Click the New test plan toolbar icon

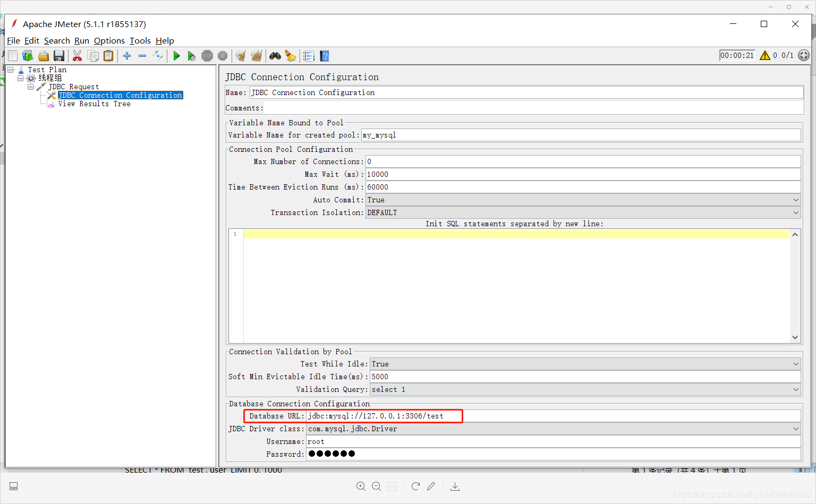13,56
